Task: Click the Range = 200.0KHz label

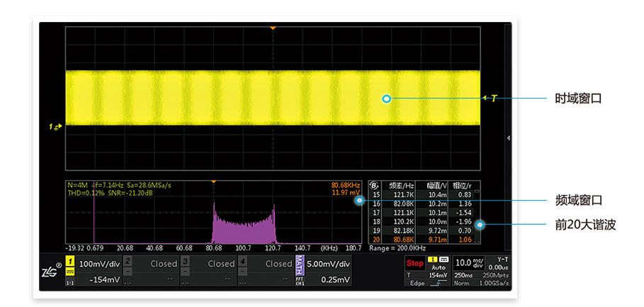Action: (397, 249)
